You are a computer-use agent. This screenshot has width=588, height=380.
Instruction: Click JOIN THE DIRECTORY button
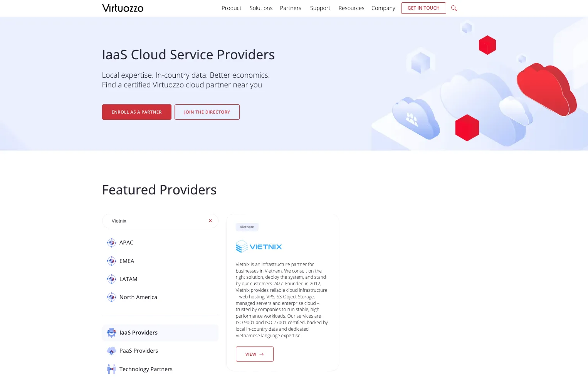pos(207,112)
